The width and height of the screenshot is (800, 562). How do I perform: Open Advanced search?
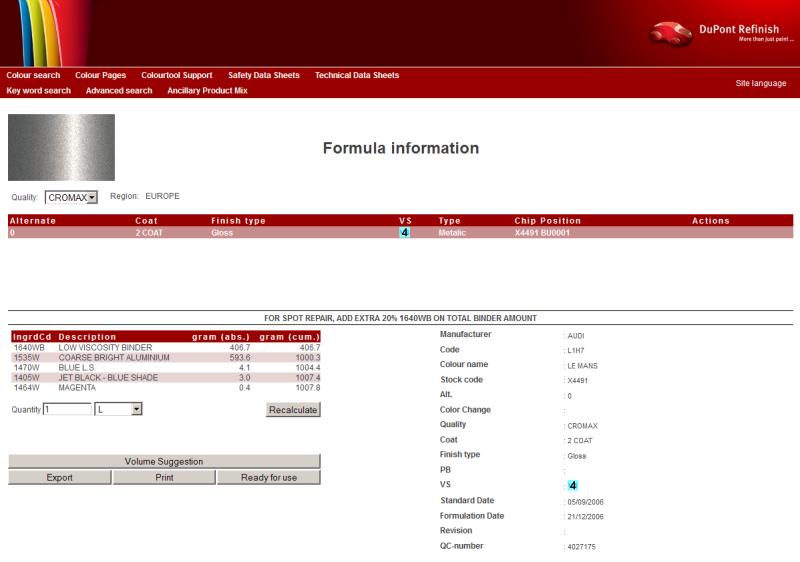(118, 90)
